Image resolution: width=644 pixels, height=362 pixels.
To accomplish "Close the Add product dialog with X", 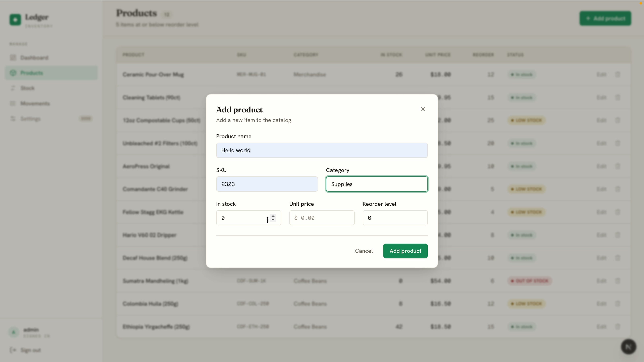I will click(x=423, y=109).
